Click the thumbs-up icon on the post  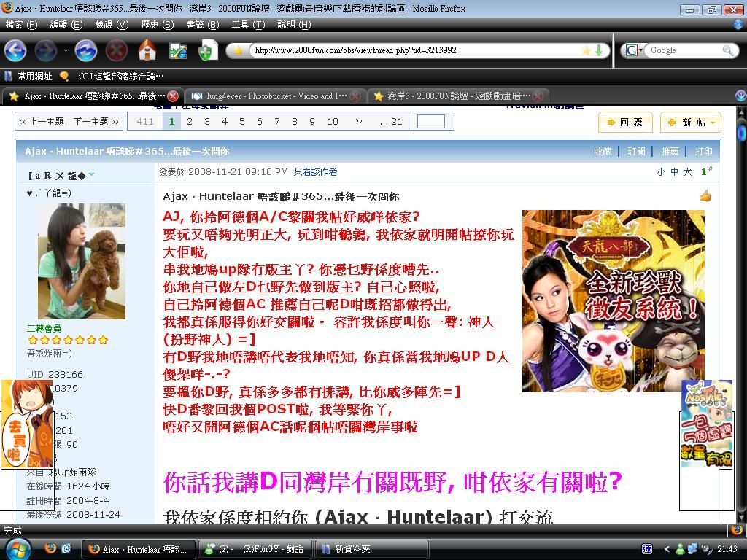coord(705,195)
